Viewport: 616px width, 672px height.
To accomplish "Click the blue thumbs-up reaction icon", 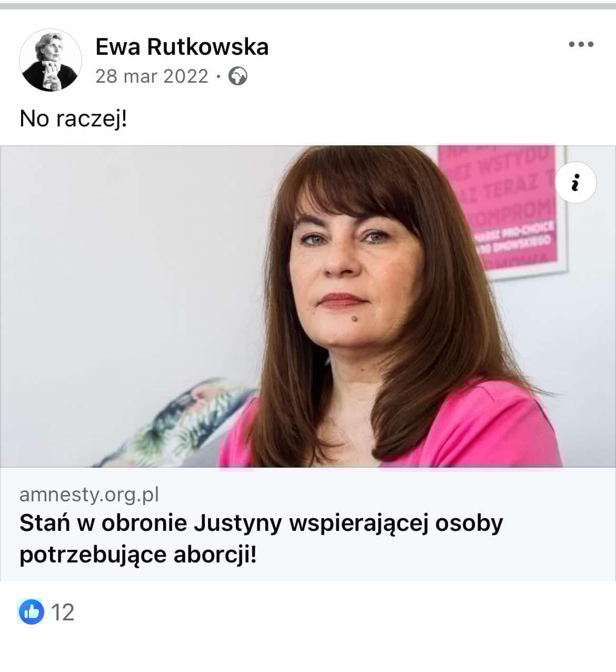I will pyautogui.click(x=32, y=612).
